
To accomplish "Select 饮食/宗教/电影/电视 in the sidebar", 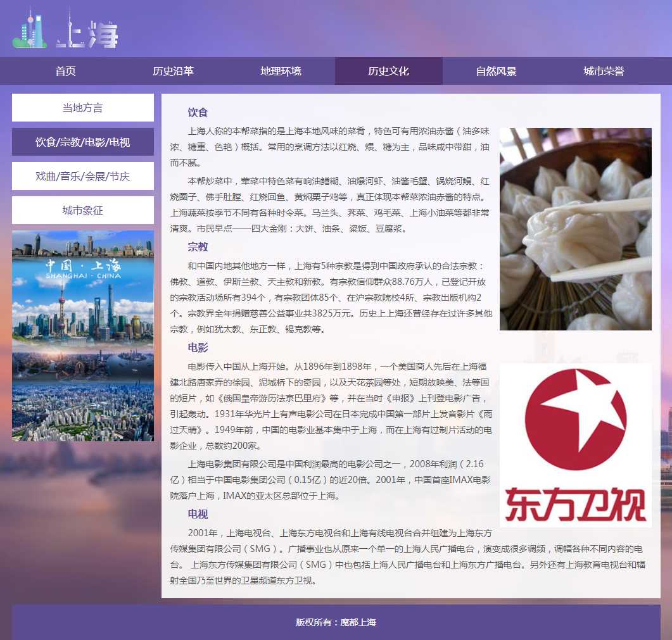I will coord(82,142).
